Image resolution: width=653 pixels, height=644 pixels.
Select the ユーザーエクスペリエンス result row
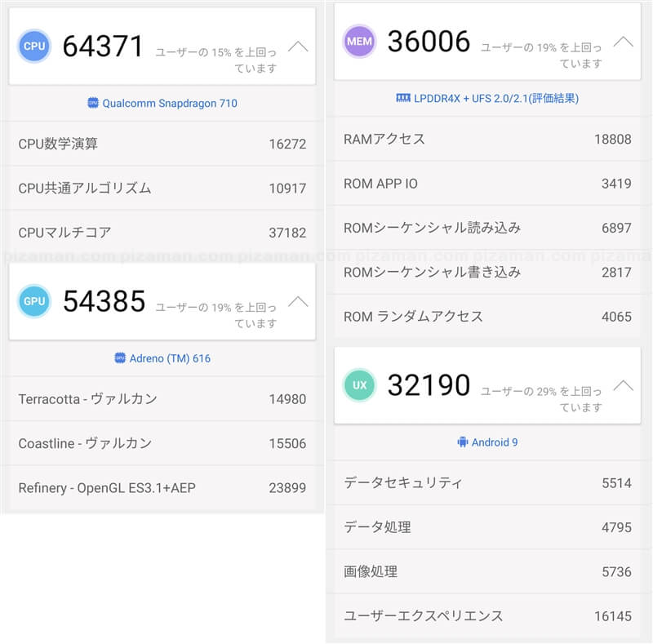coord(487,616)
